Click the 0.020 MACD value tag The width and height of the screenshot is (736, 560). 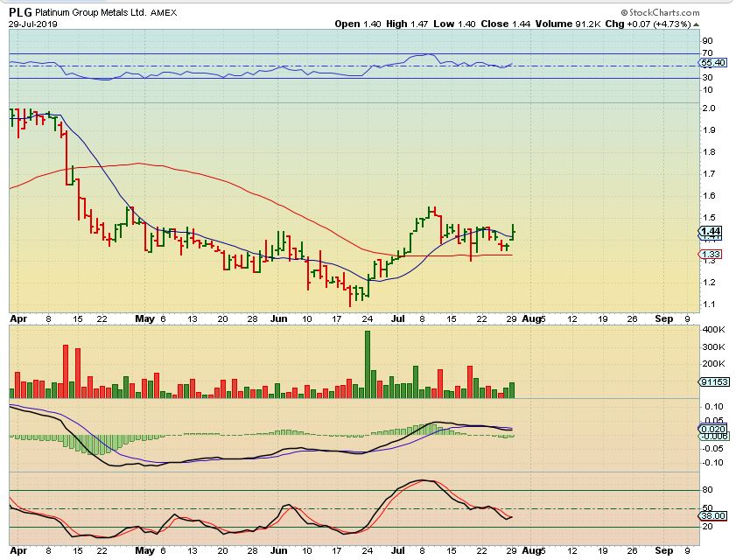click(712, 429)
